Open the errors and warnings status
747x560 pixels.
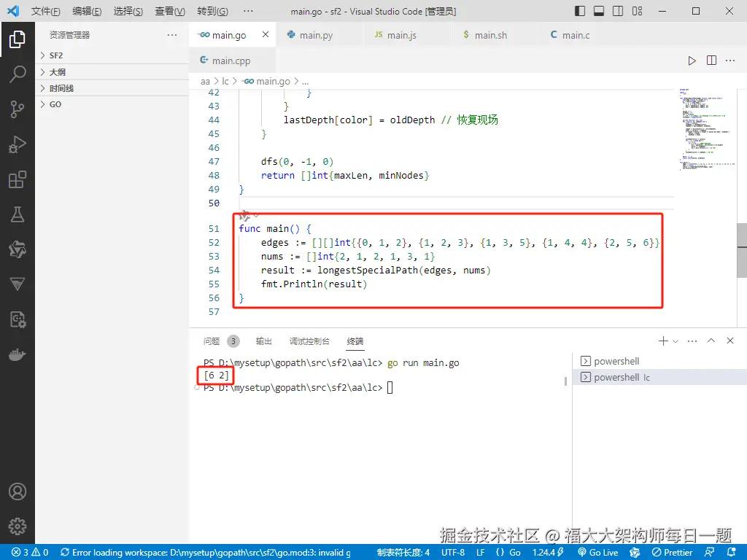tap(30, 553)
